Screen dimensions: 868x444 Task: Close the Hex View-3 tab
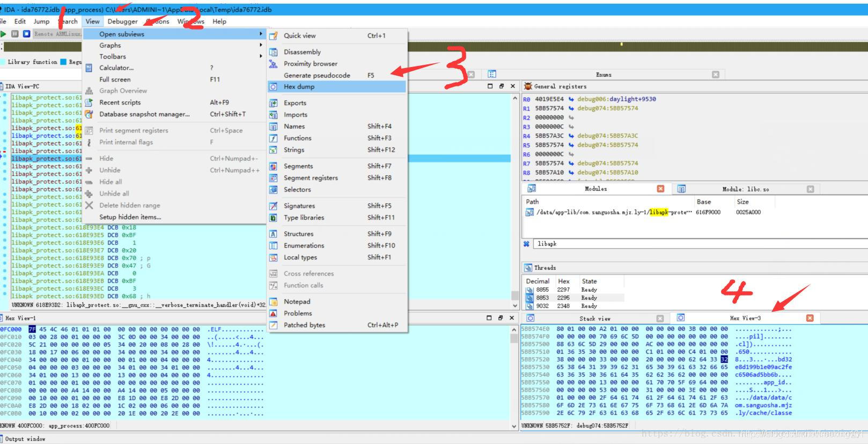[x=810, y=318]
